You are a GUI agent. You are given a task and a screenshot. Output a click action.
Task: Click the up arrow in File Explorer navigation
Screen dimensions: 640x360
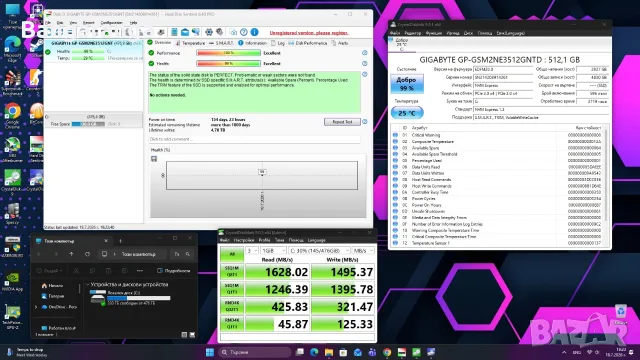(71, 254)
